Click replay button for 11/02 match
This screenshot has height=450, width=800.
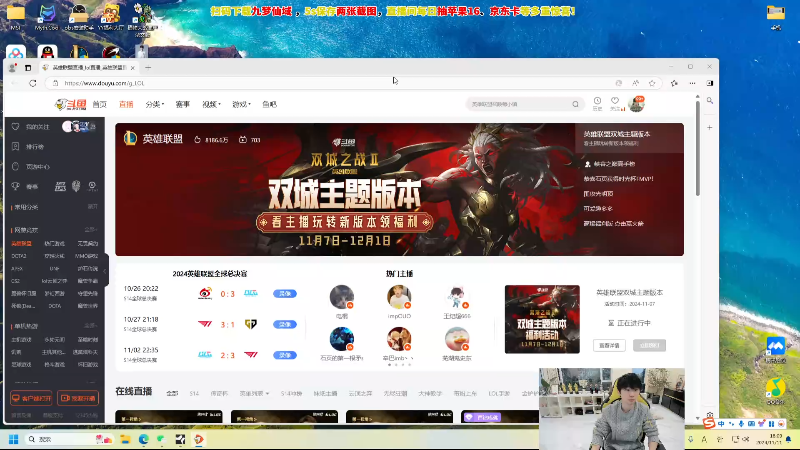[x=285, y=355]
